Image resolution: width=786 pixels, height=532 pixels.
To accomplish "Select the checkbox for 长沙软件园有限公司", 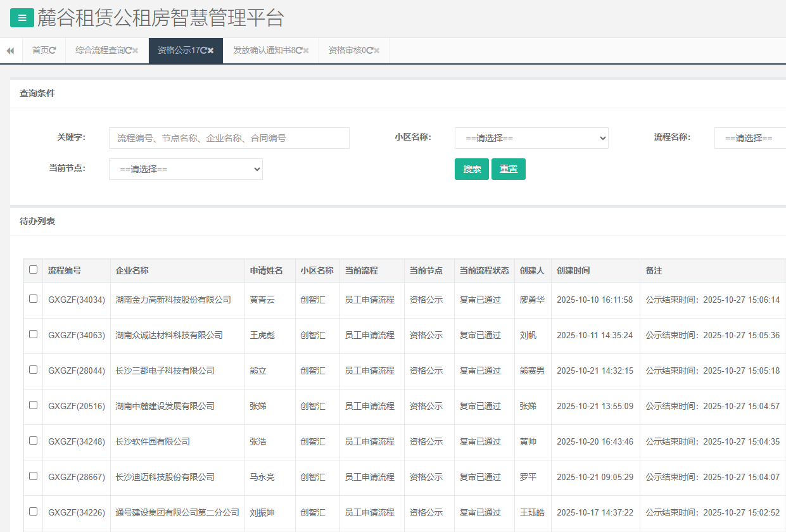I will point(34,441).
